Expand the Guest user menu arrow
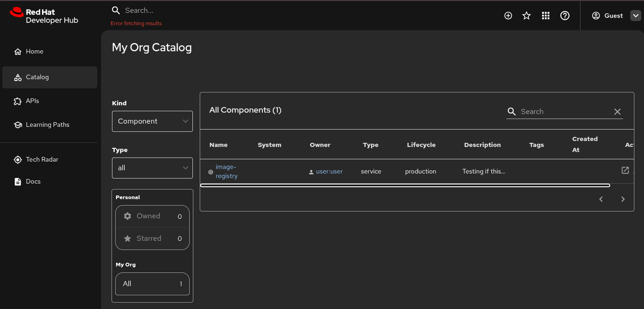The width and height of the screenshot is (644, 309). click(636, 16)
